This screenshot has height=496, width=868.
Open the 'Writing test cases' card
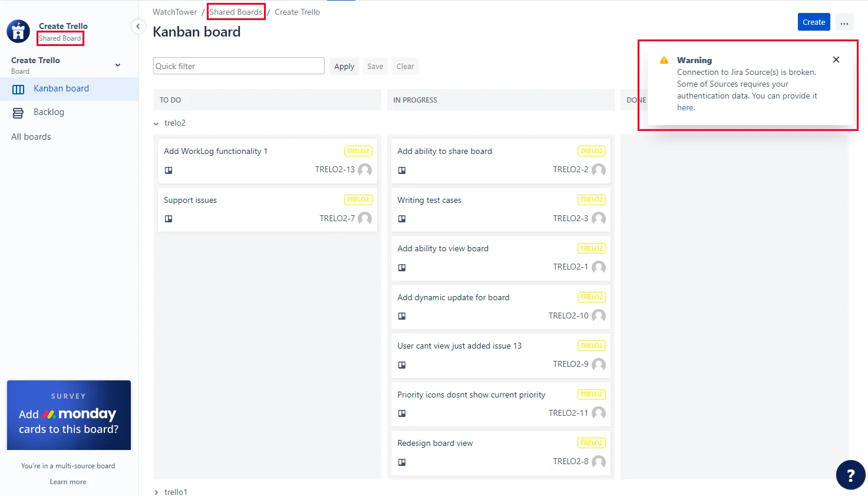(501, 209)
